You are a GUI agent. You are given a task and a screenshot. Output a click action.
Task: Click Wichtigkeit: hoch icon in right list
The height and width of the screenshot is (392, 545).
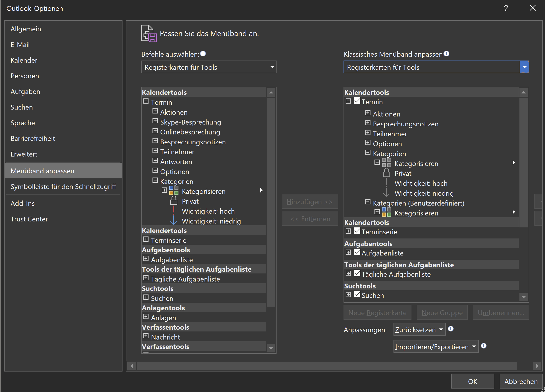pos(386,183)
